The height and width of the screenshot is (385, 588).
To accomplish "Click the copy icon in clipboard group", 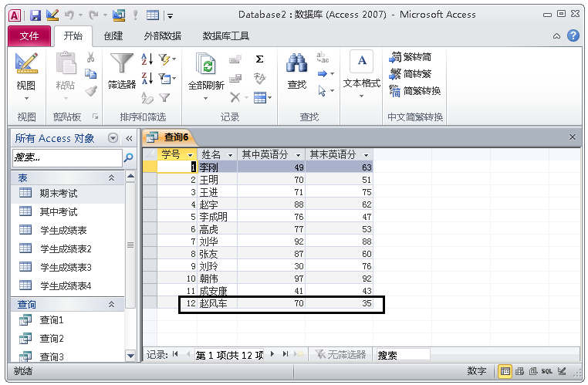I will coord(91,73).
